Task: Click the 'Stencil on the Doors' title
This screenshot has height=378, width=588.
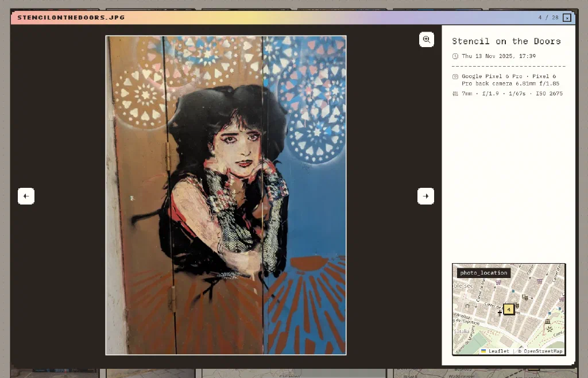Action: point(506,41)
